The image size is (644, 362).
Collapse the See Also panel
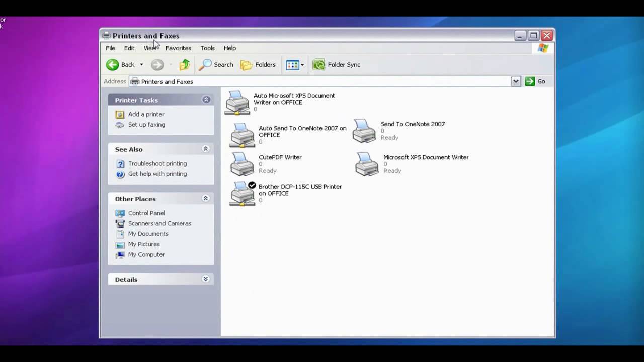point(205,149)
